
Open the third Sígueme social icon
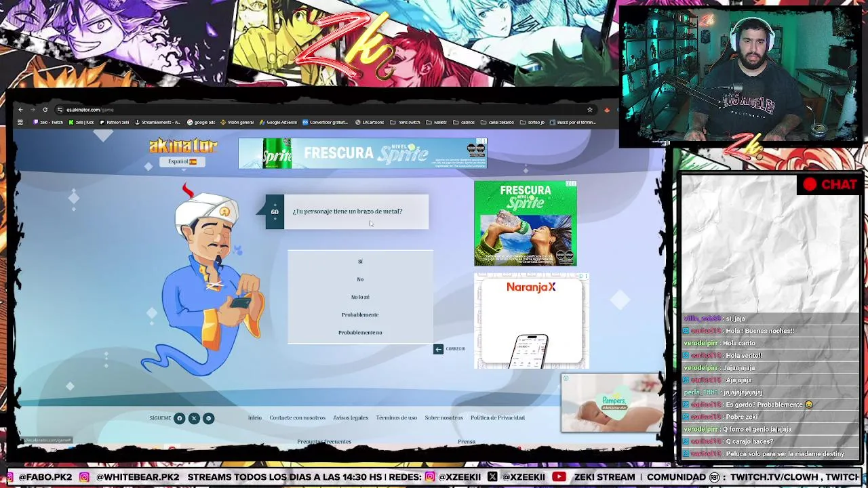pyautogui.click(x=208, y=418)
